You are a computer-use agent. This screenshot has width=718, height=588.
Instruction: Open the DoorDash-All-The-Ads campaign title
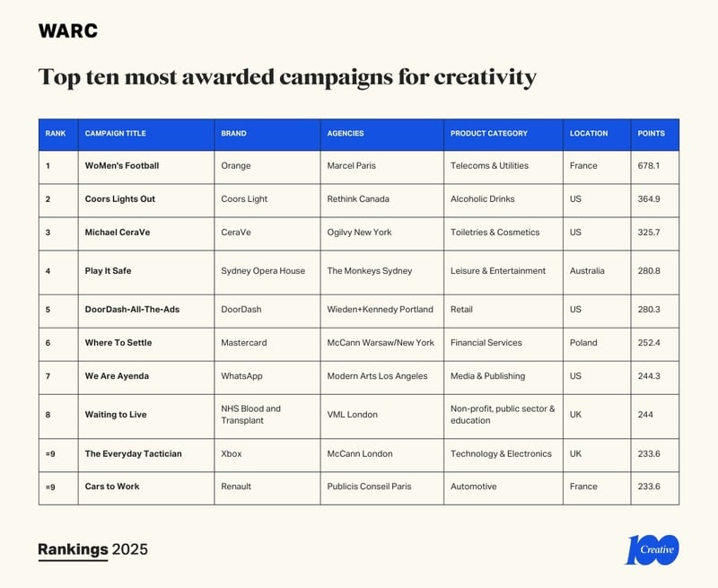132,309
